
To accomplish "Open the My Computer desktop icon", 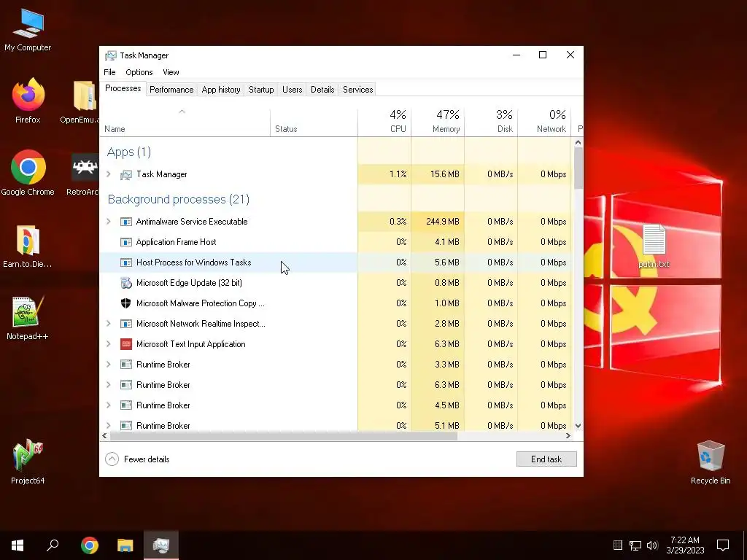I will 28,29.
